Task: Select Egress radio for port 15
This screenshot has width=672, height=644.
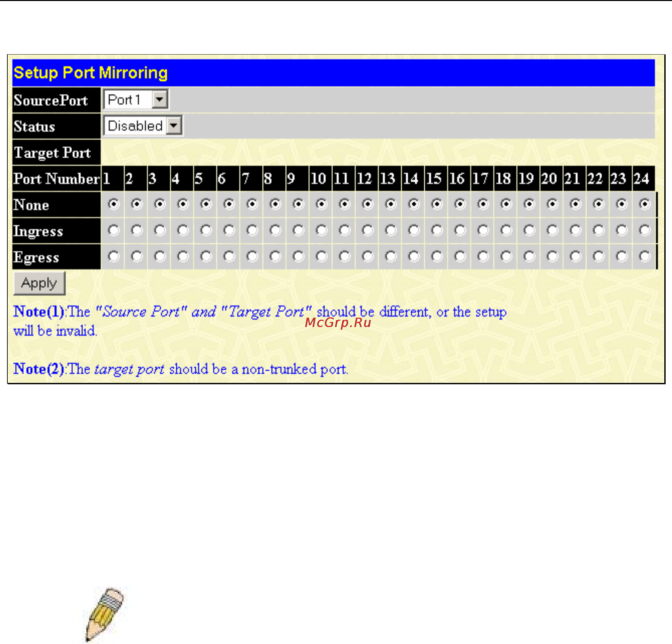Action: [x=437, y=256]
